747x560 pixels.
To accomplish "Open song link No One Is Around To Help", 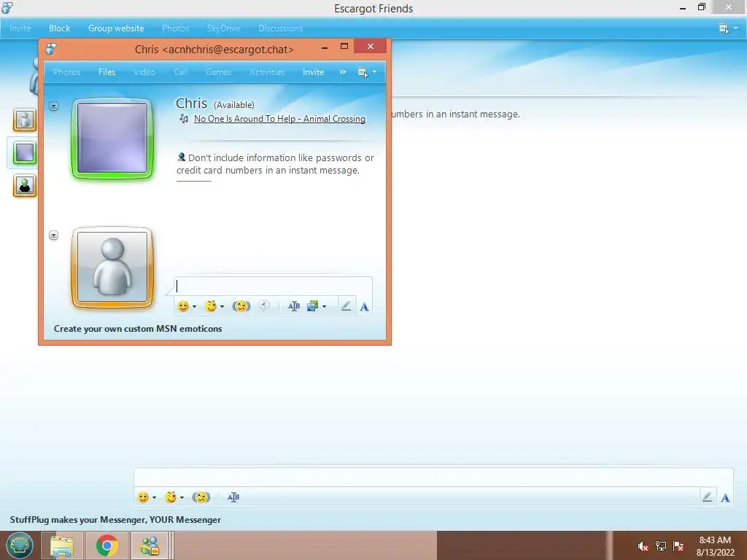I will 279,119.
